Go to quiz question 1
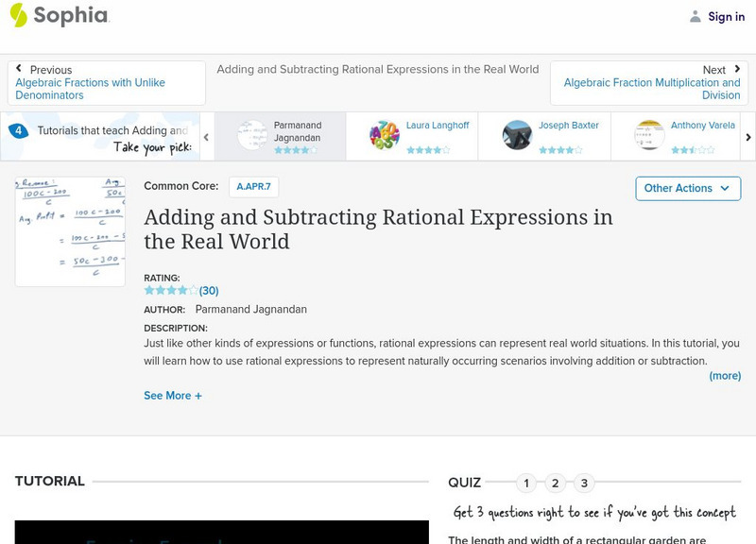 coord(526,484)
